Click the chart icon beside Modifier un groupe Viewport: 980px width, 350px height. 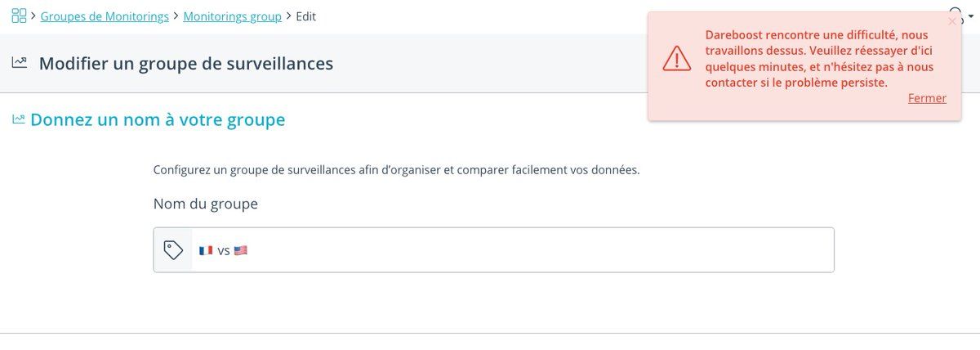[20, 63]
